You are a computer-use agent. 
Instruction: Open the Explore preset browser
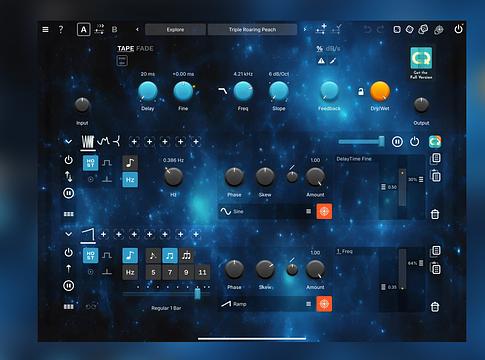pos(175,29)
